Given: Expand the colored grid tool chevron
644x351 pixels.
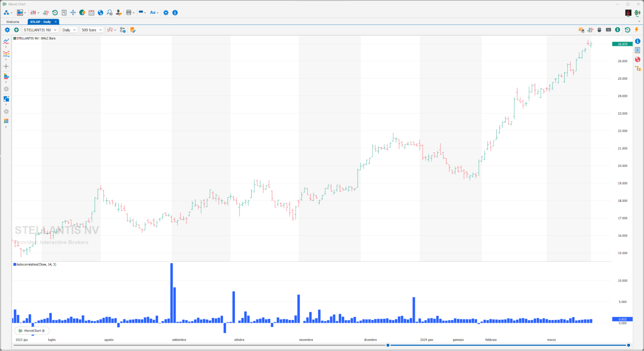Looking at the screenshot, I should pyautogui.click(x=6, y=127).
